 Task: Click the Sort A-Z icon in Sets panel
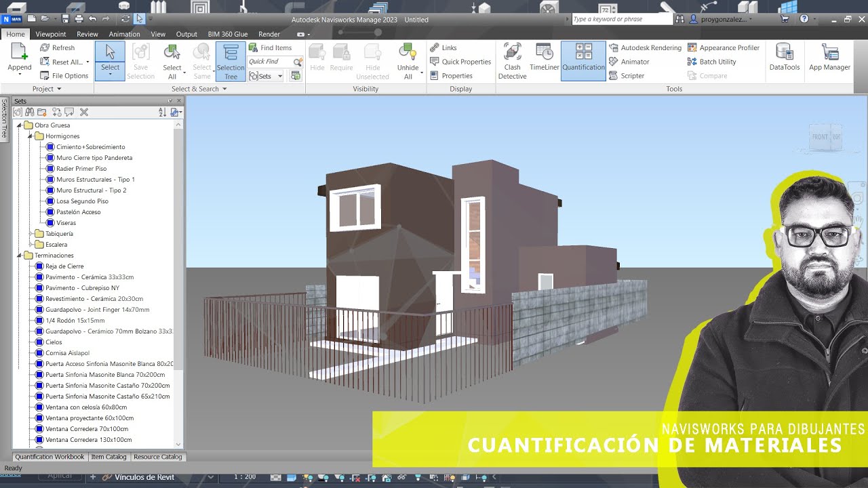click(162, 112)
